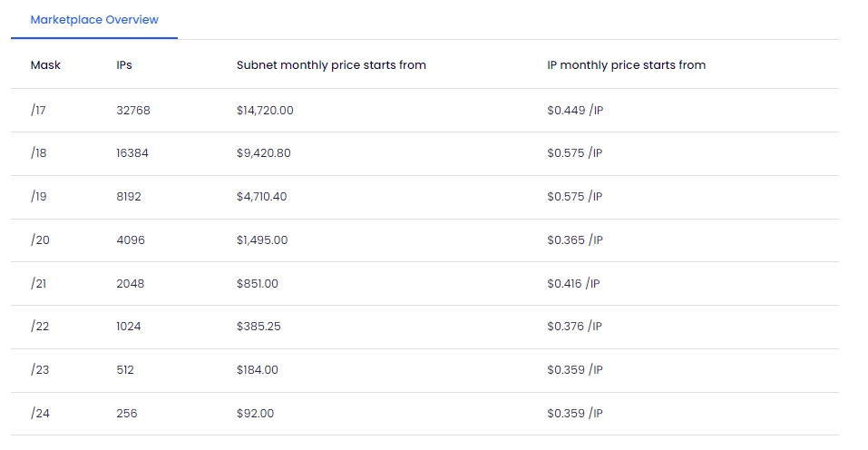Click the Subnet monthly price column header

click(x=331, y=65)
